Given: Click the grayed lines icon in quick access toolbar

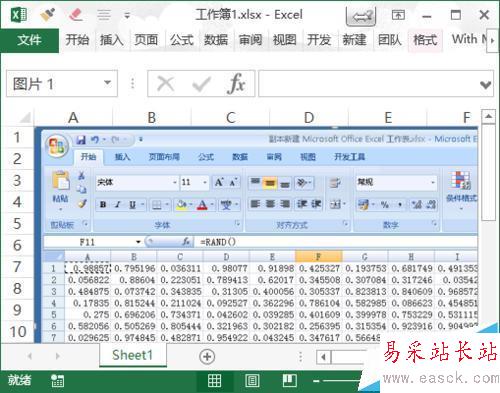Looking at the screenshot, I should coord(104,15).
